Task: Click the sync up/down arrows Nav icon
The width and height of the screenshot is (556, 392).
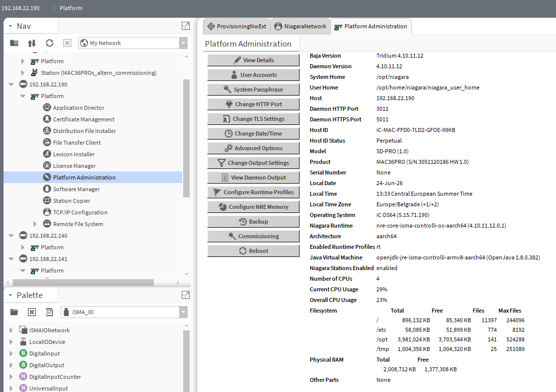Action: [x=32, y=43]
